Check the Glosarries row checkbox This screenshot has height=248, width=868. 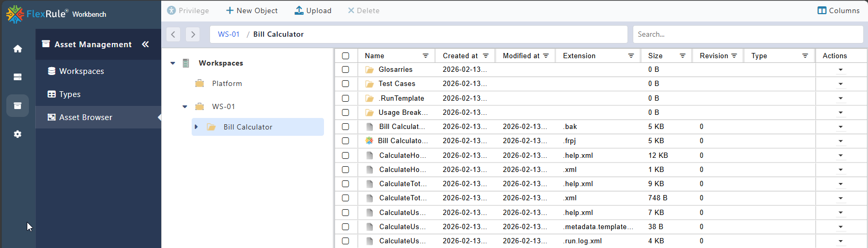pyautogui.click(x=346, y=69)
